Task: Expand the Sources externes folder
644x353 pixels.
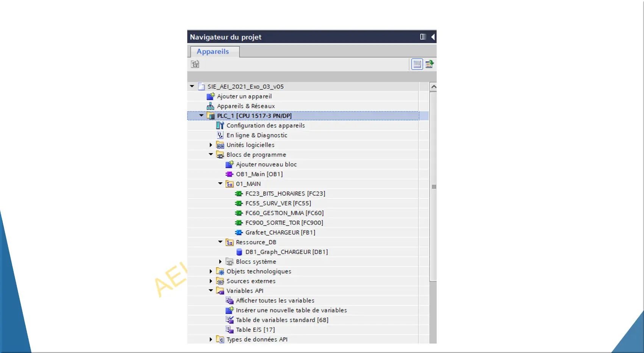Action: [211, 281]
